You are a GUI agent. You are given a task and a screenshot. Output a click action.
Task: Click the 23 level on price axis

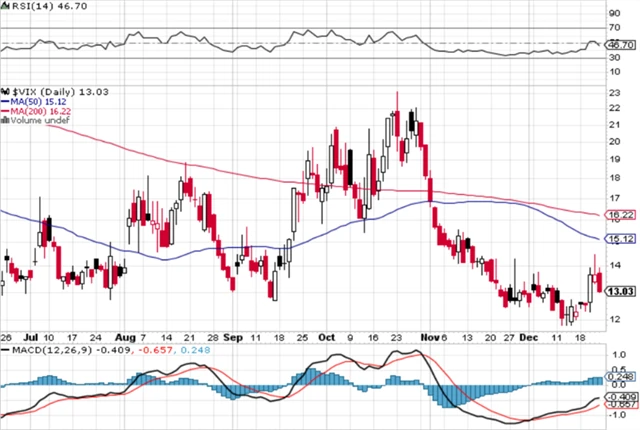tap(616, 93)
